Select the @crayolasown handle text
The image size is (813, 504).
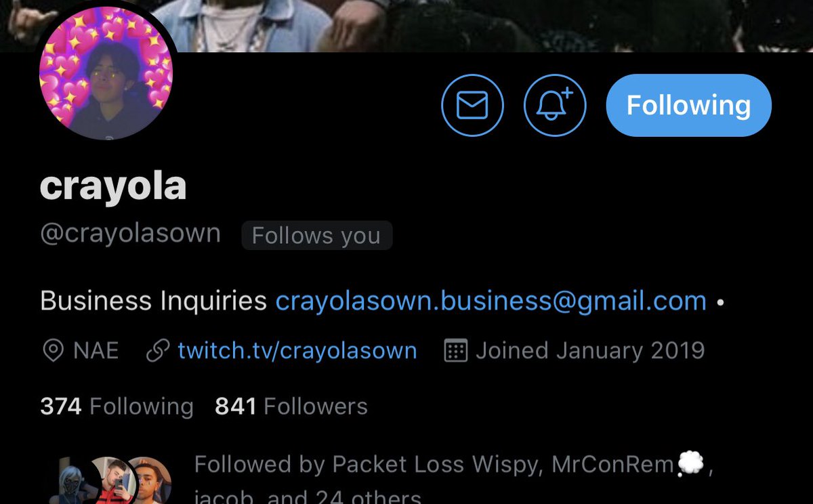tap(130, 233)
